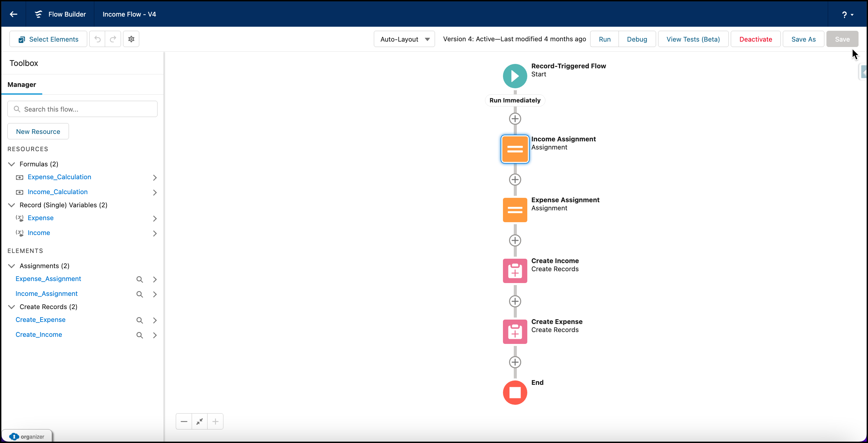Select the Create Income element icon
This screenshot has height=443, width=868.
[x=515, y=271]
